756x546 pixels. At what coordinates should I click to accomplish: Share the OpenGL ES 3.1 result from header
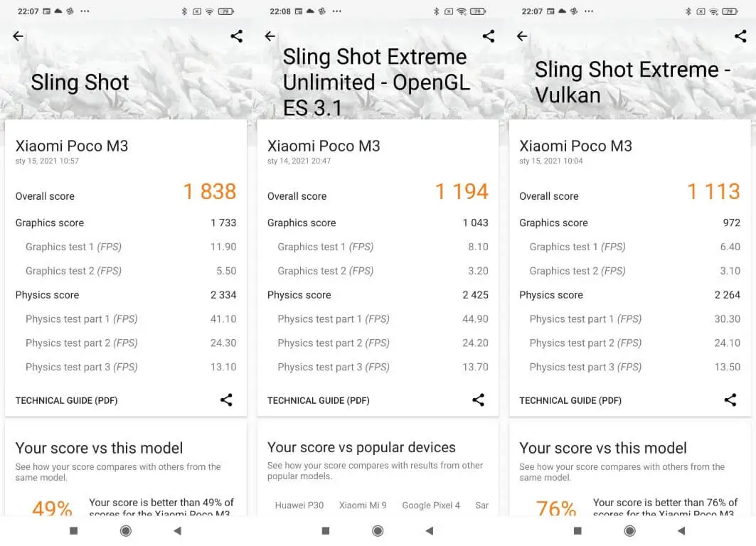pos(489,36)
